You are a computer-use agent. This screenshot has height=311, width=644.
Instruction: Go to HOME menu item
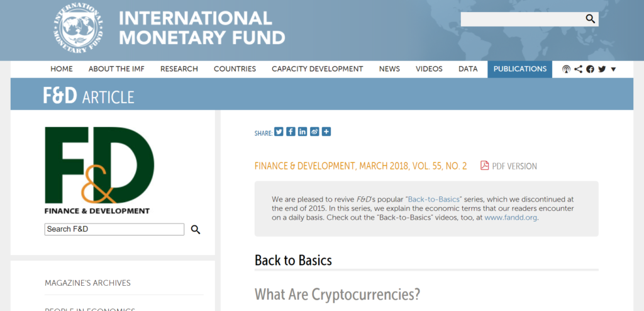coord(62,69)
